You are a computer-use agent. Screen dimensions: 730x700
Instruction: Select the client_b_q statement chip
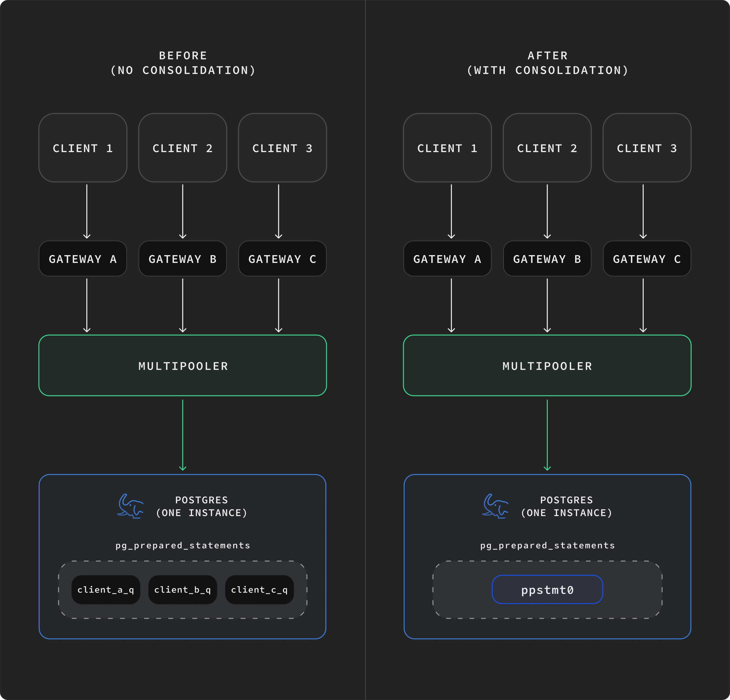coord(182,590)
